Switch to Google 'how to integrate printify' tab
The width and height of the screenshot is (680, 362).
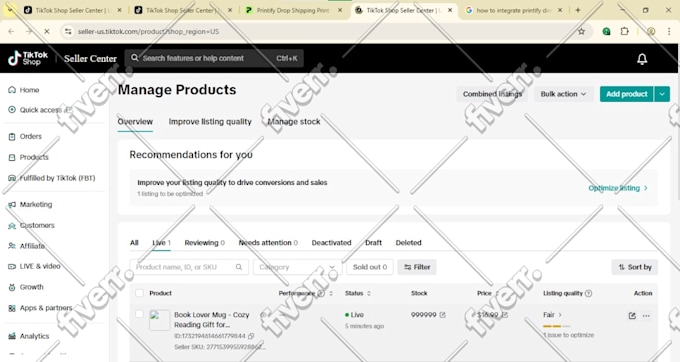pos(513,10)
